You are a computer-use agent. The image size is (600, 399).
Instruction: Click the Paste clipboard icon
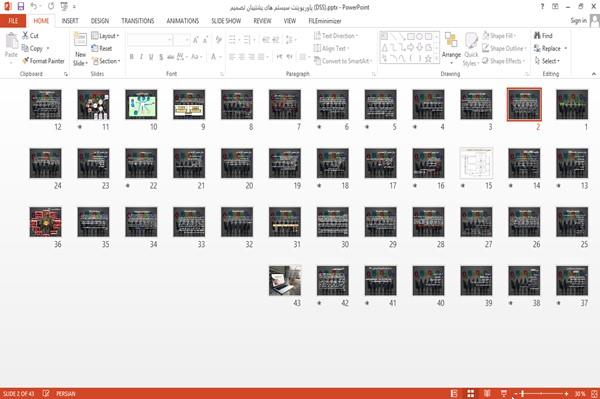coord(11,41)
